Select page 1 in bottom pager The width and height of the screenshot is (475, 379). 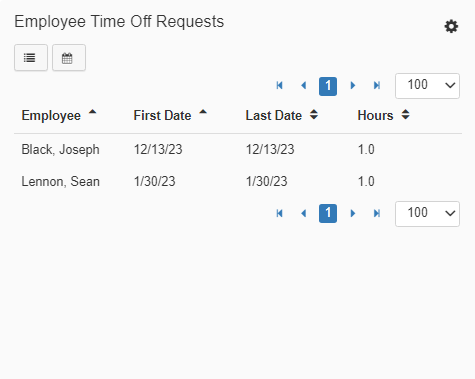coord(328,213)
